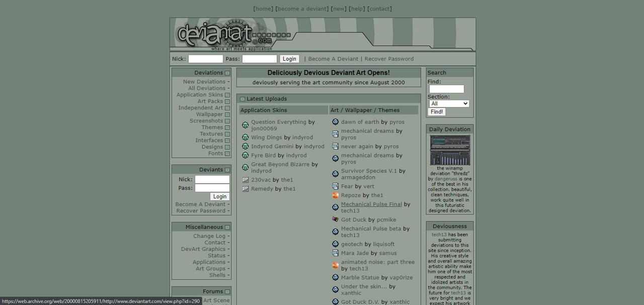Collapse the Deviations panel box

[228, 72]
